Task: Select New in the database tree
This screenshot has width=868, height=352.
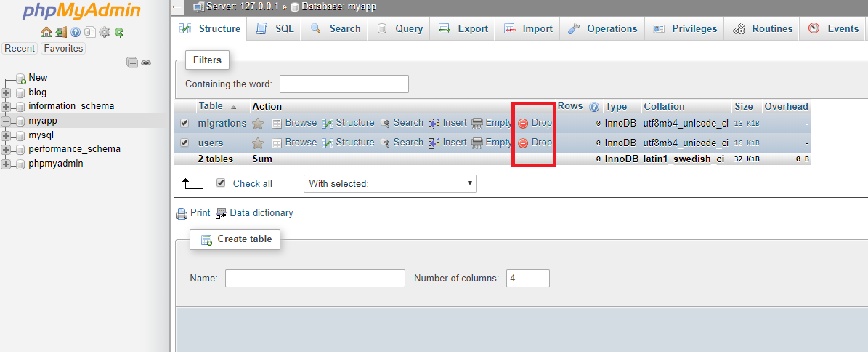Action: pos(38,78)
